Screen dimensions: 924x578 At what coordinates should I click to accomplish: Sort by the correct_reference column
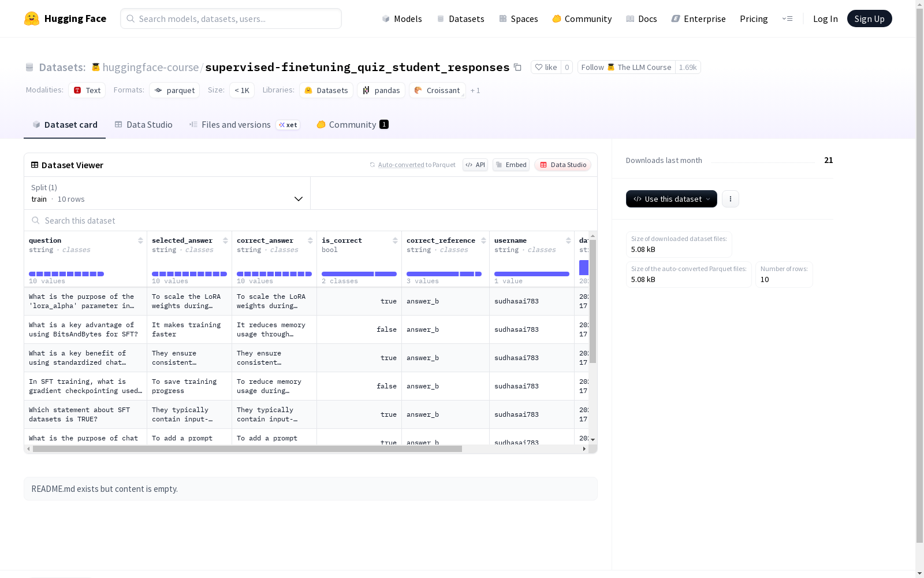[x=483, y=240]
